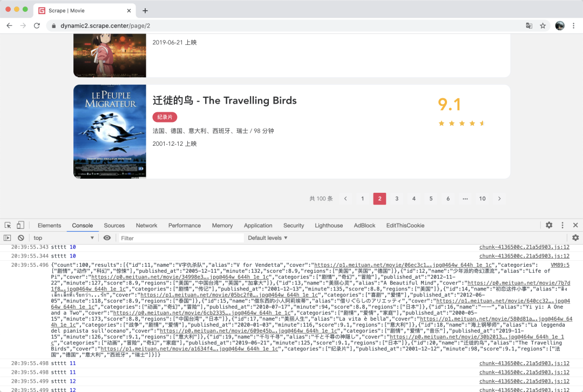Toggle the device toolbar icon
Screen dimensions: 583x392
(x=21, y=225)
